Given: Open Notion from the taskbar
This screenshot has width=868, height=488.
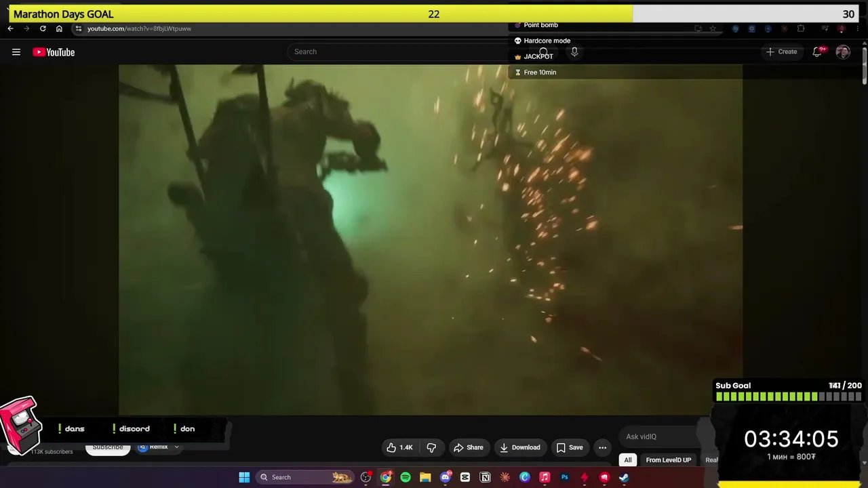Looking at the screenshot, I should (485, 477).
